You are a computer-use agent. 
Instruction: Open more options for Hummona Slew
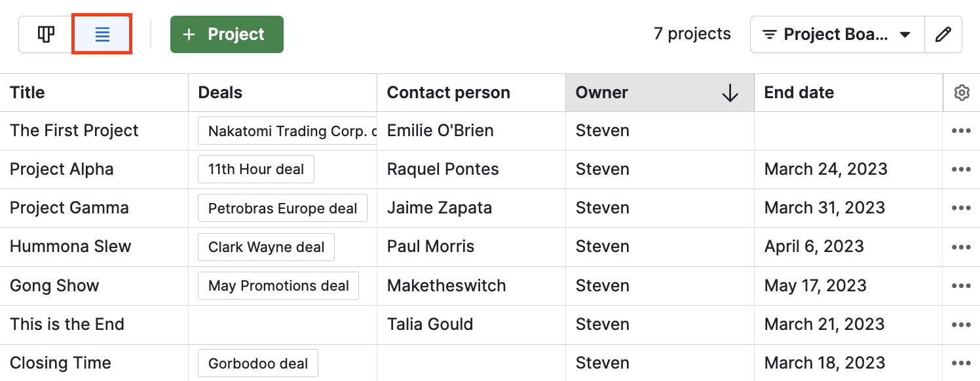(x=961, y=247)
